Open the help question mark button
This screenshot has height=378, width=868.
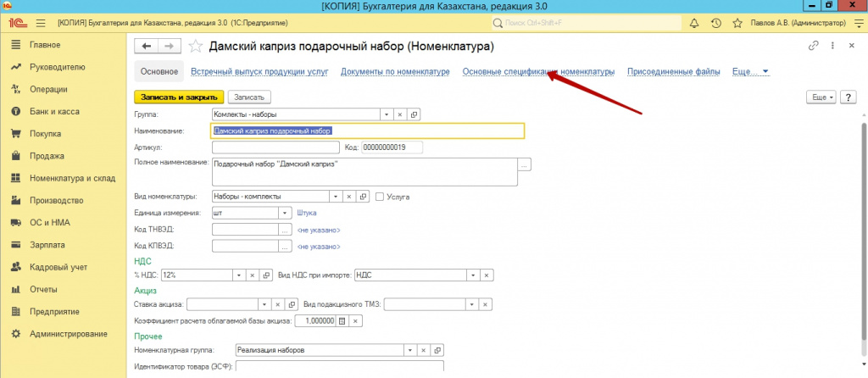click(848, 97)
